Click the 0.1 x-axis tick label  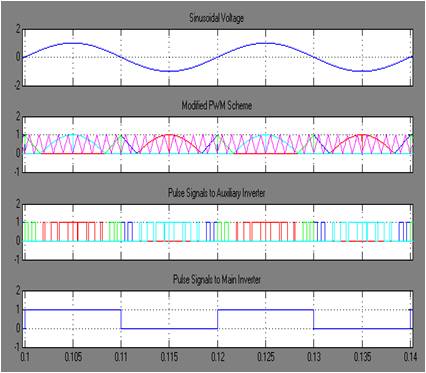(x=25, y=357)
